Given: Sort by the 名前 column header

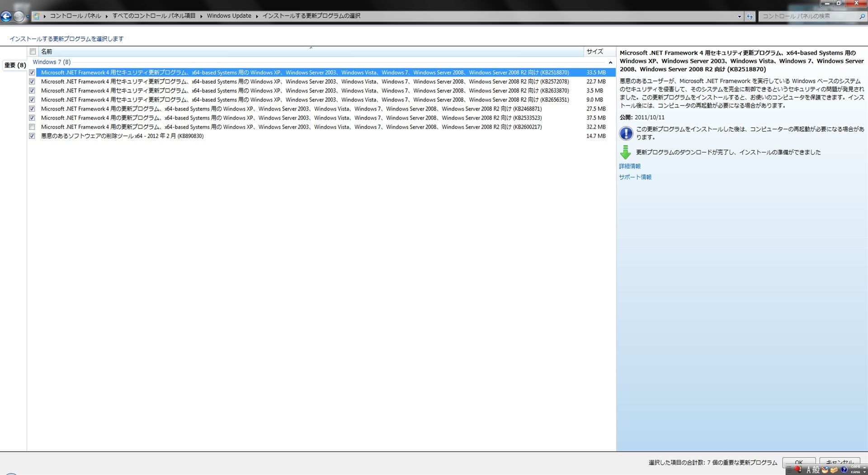Looking at the screenshot, I should (x=311, y=52).
